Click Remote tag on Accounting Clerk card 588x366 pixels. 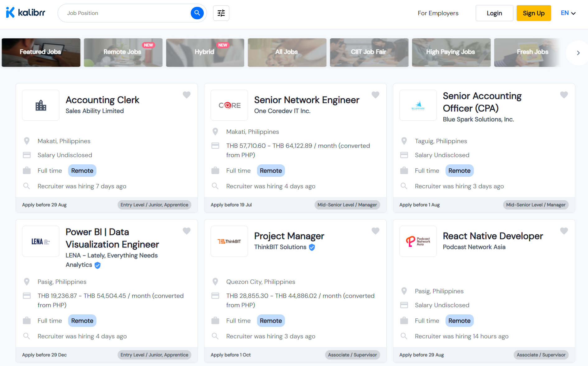[82, 171]
